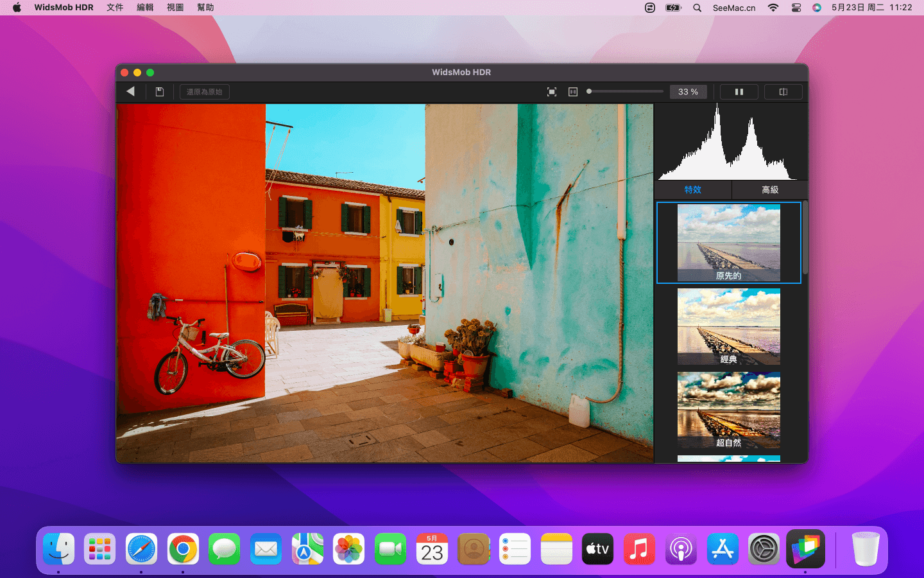
Task: Open the 視圖 menu
Action: click(x=175, y=8)
